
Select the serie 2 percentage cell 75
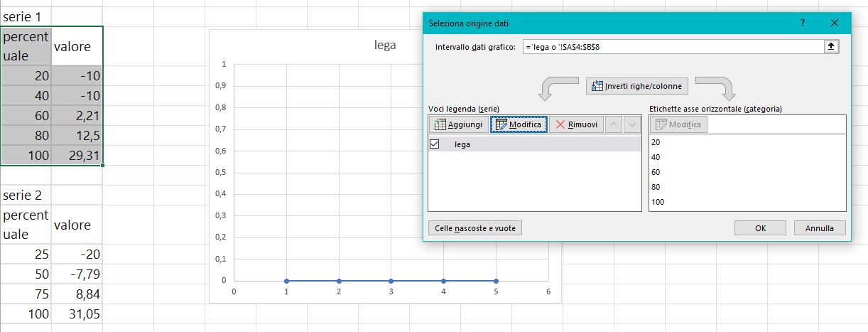(x=26, y=294)
